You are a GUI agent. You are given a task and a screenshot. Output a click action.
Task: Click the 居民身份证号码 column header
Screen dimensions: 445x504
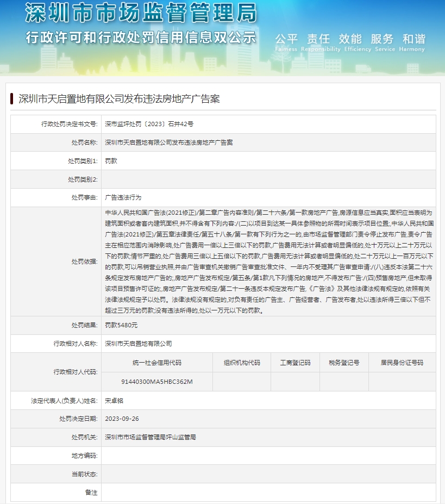(402, 363)
